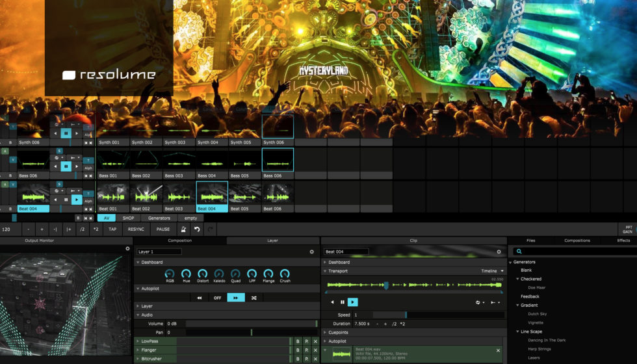Screen dimensions: 637x364
Task: Open the Layer 1 panel gear menu
Action: pyautogui.click(x=311, y=252)
